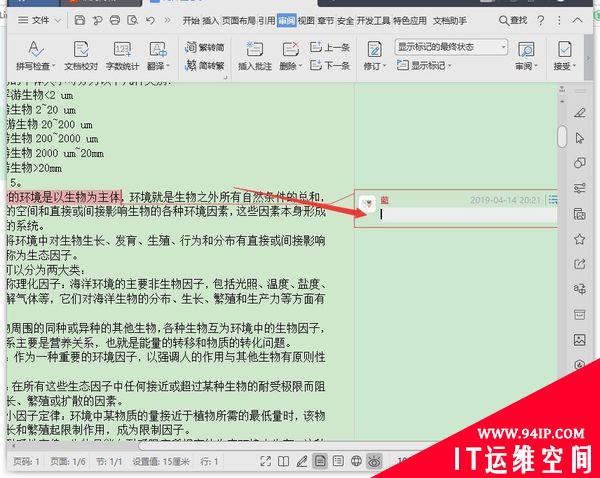
Task: Click the 设置值: 15厘米 status bar entry
Action: coord(161,462)
